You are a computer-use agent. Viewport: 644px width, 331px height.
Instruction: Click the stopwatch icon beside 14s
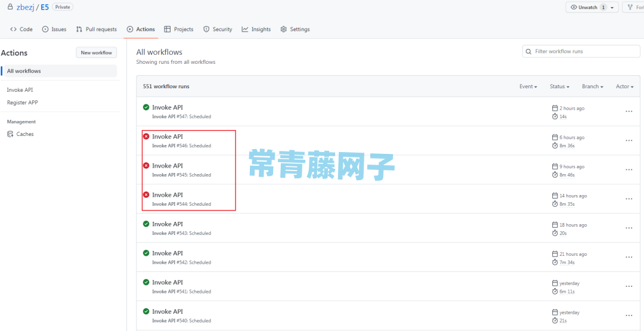[555, 116]
